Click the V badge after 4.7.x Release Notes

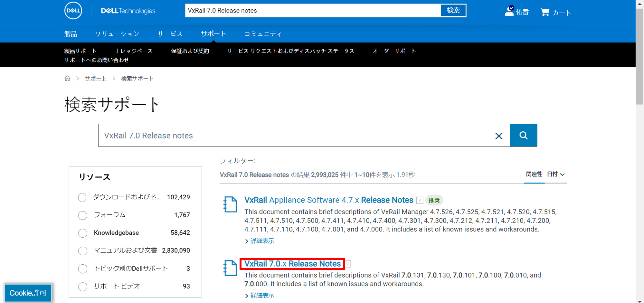pos(420,200)
